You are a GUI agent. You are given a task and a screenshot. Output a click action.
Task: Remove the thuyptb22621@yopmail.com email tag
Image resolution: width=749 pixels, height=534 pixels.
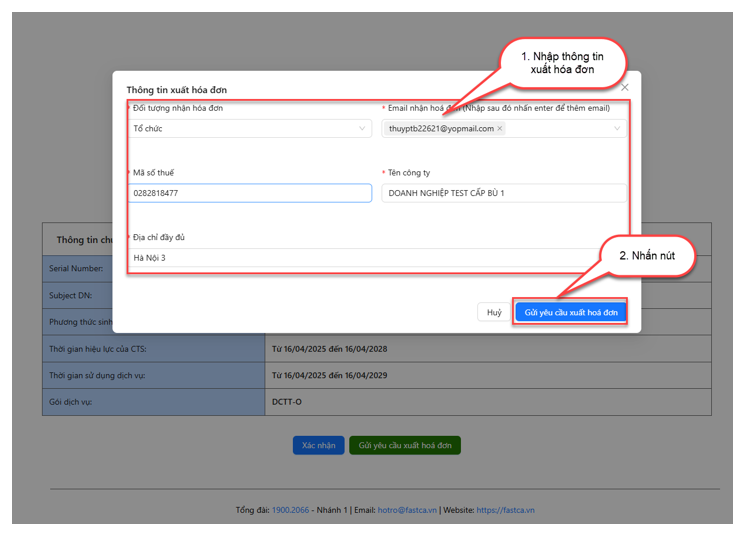pyautogui.click(x=500, y=129)
